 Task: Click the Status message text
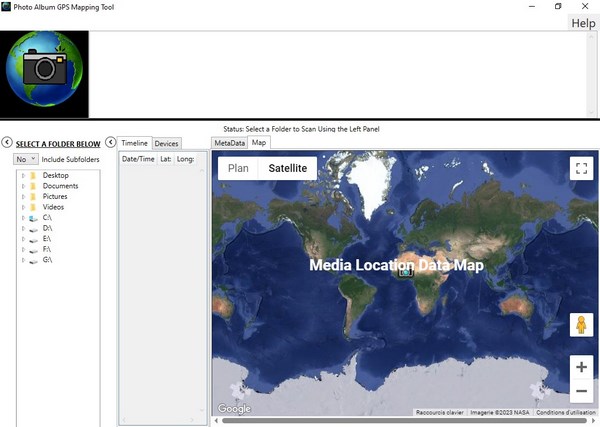(x=301, y=129)
